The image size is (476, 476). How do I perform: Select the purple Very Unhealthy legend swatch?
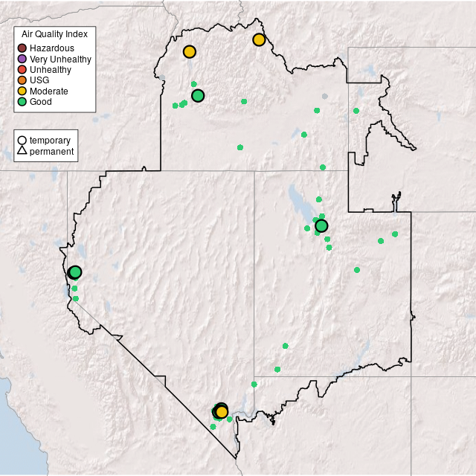pos(22,59)
